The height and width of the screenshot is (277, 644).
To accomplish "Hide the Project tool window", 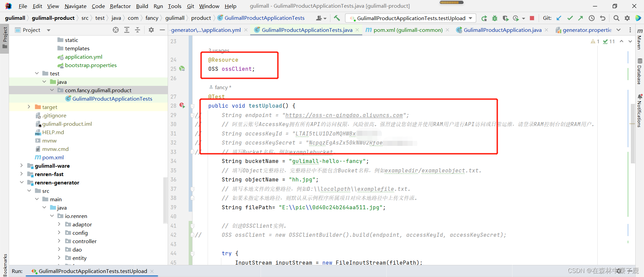I will [162, 30].
